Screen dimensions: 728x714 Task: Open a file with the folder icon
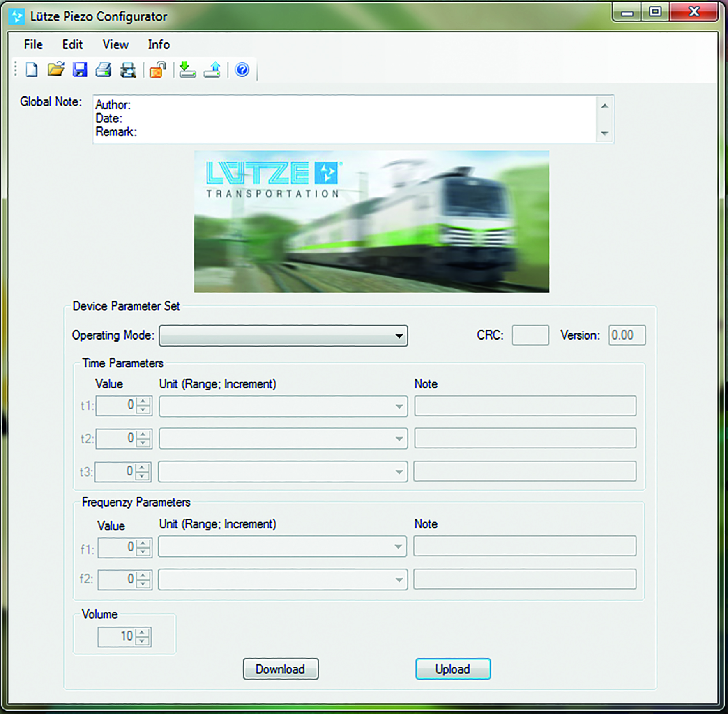pyautogui.click(x=56, y=69)
